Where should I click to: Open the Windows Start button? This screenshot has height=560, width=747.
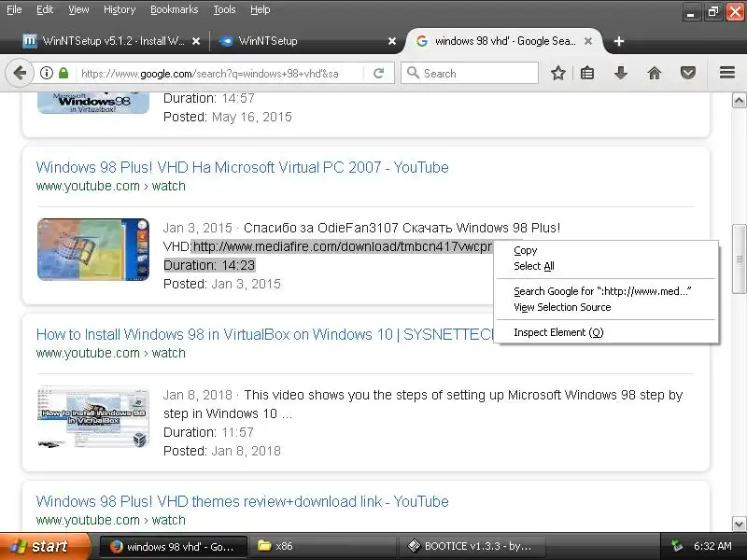45,546
